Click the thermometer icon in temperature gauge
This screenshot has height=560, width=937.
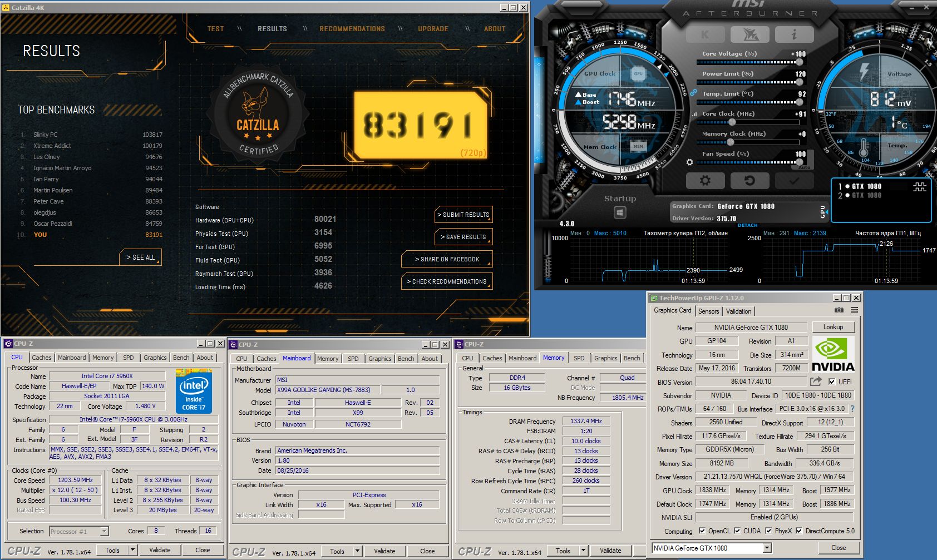coord(864,148)
